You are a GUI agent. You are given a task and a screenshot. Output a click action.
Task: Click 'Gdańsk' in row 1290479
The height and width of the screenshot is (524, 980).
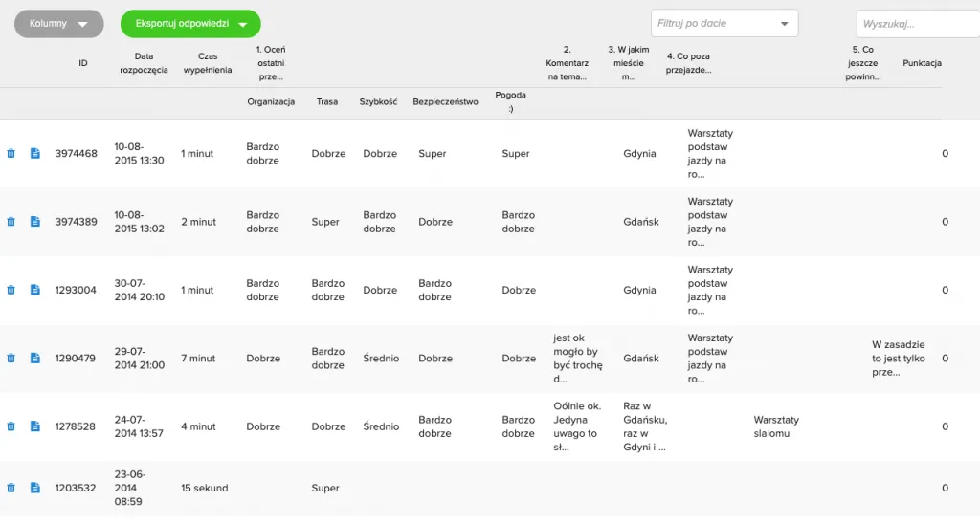click(640, 359)
